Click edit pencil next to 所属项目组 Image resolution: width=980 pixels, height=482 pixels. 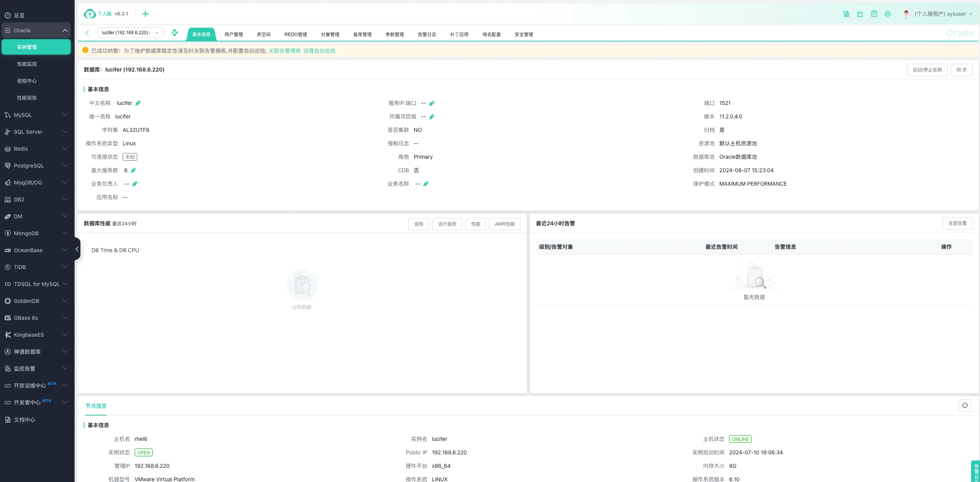coord(431,117)
